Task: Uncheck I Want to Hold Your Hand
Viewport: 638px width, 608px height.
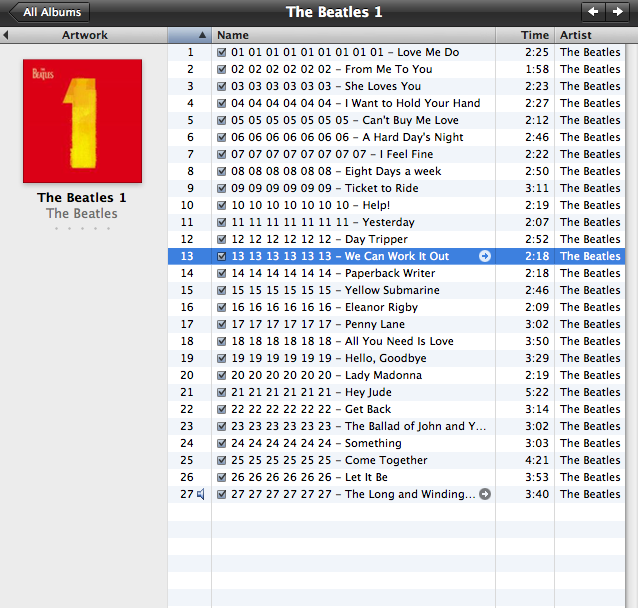Action: [x=221, y=103]
